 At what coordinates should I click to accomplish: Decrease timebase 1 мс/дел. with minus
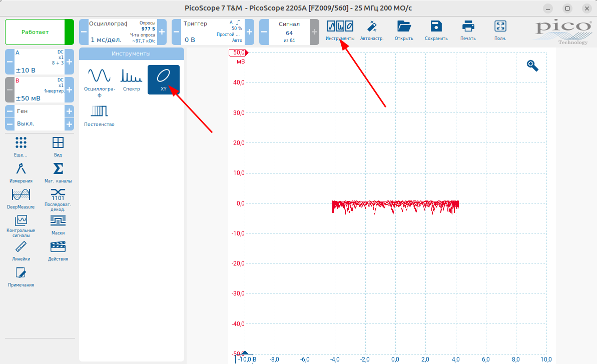coord(84,32)
